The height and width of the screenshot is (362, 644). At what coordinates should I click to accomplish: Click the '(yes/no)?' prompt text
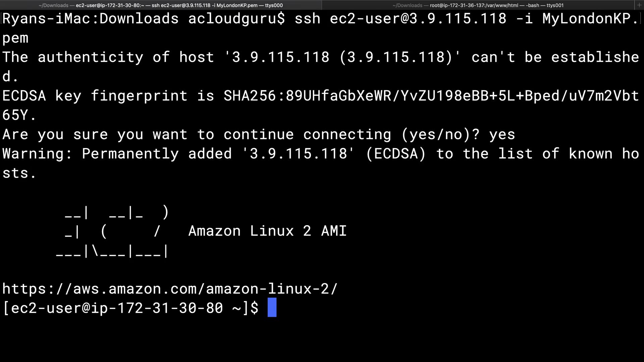point(440,134)
